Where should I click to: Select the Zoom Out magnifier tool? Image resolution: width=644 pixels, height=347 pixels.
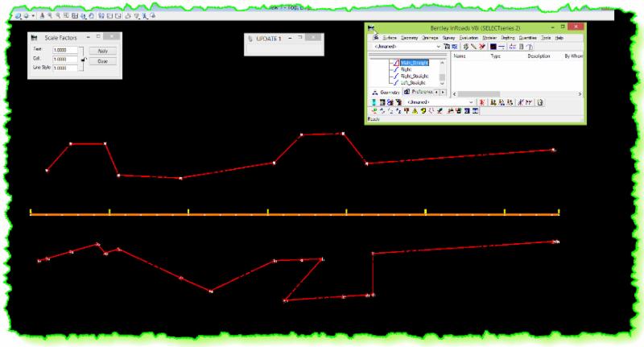[x=58, y=16]
